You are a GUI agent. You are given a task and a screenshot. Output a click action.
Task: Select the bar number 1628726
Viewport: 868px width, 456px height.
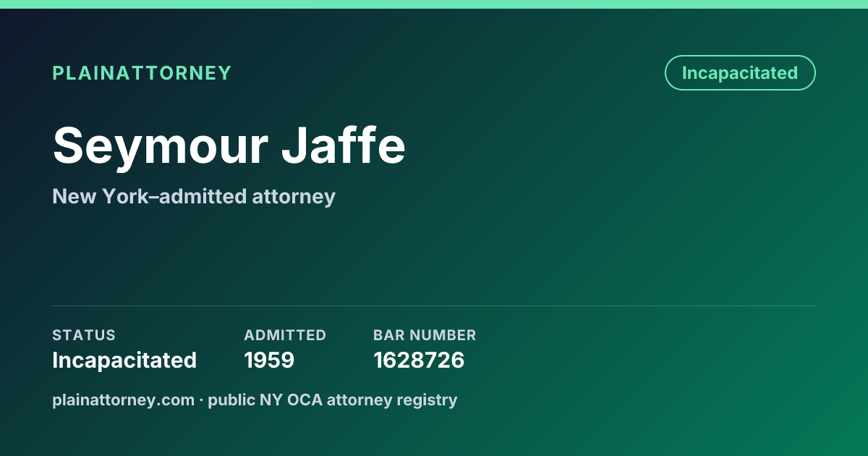pyautogui.click(x=419, y=360)
